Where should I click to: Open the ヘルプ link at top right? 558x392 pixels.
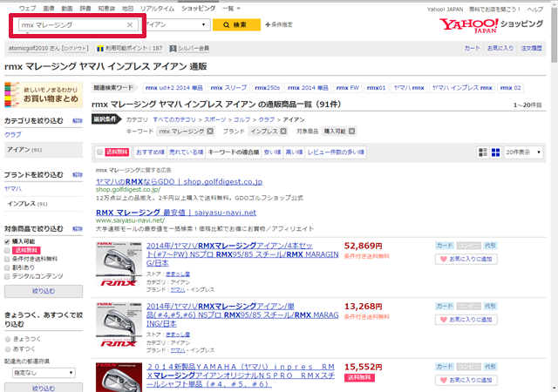click(x=535, y=10)
